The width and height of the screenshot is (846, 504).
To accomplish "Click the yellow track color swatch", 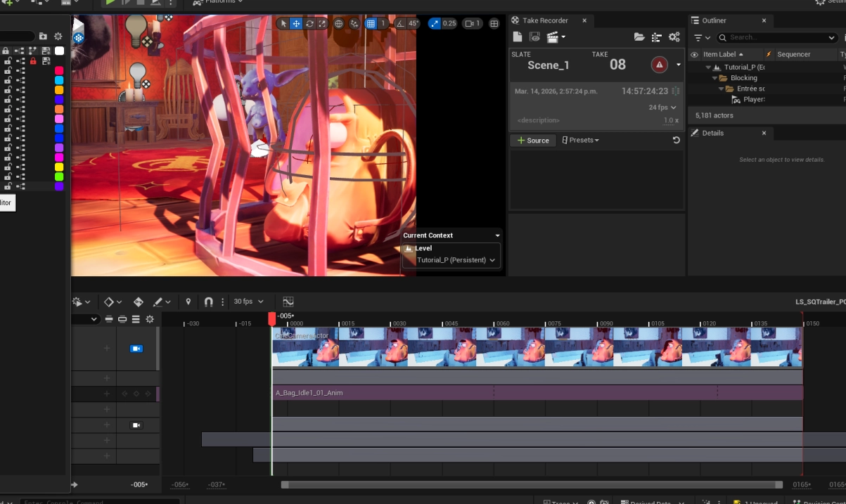I will [59, 167].
